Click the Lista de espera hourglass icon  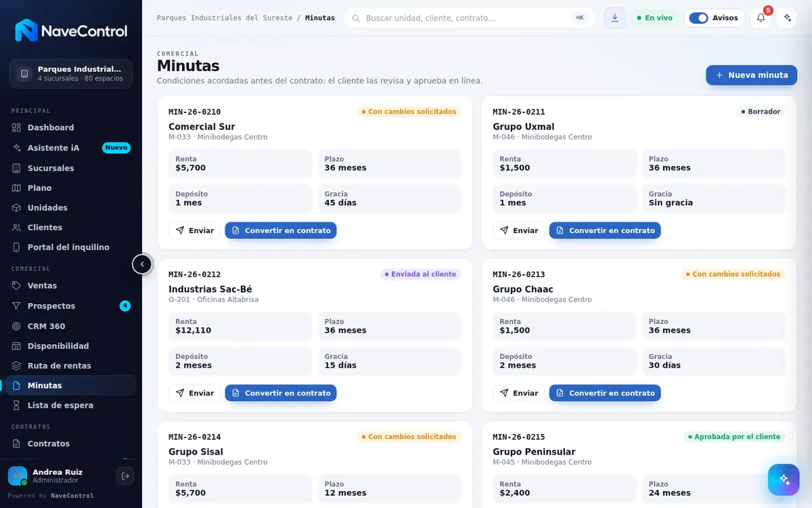17,405
